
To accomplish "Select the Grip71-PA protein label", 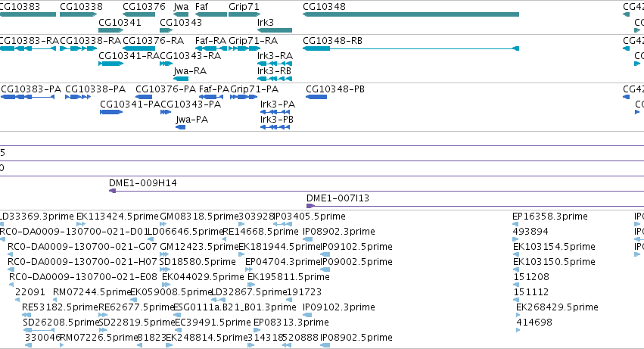I will (x=254, y=89).
